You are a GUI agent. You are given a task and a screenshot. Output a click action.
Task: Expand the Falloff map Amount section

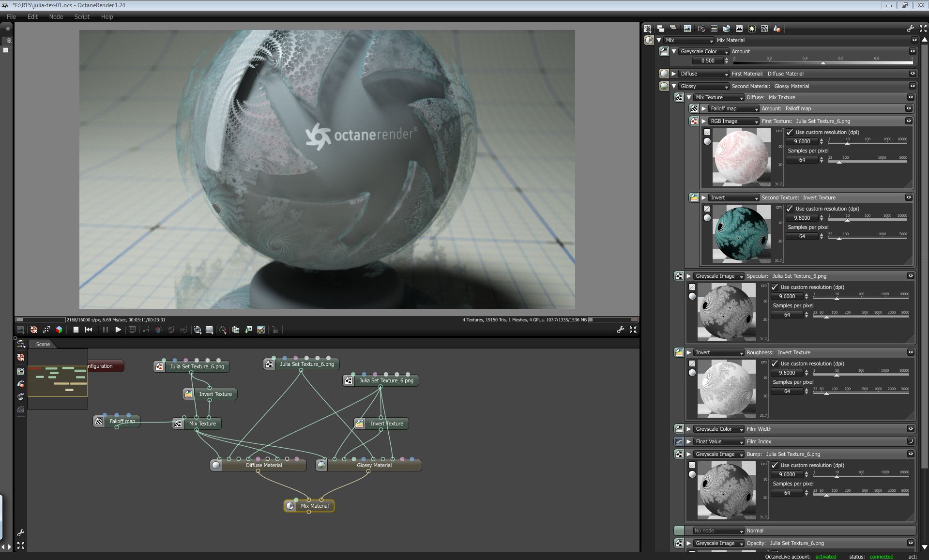703,108
